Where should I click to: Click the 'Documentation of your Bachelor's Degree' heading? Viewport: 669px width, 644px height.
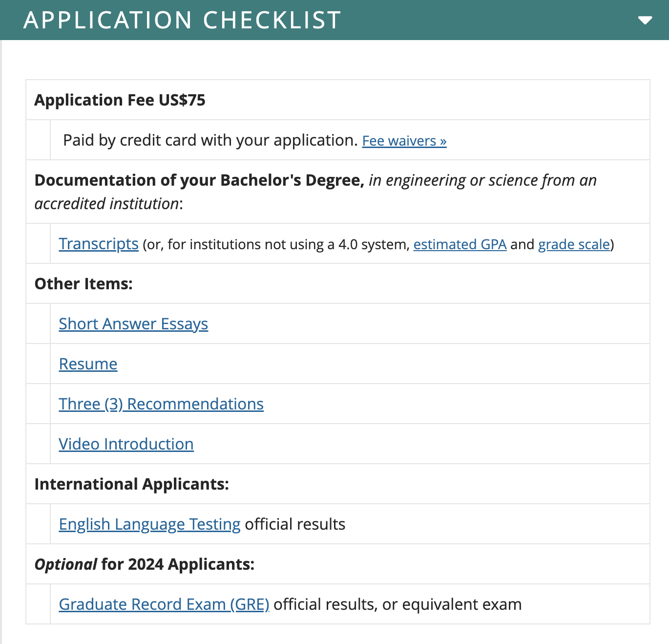[x=200, y=180]
